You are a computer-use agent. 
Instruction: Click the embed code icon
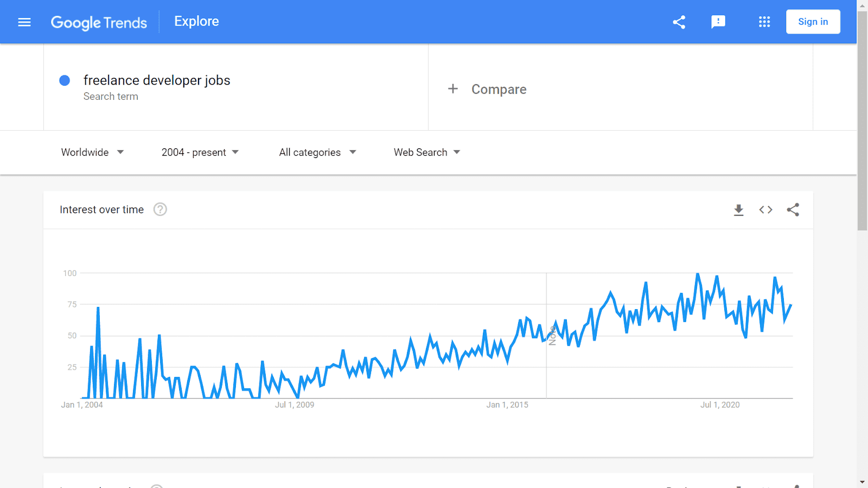[765, 210]
